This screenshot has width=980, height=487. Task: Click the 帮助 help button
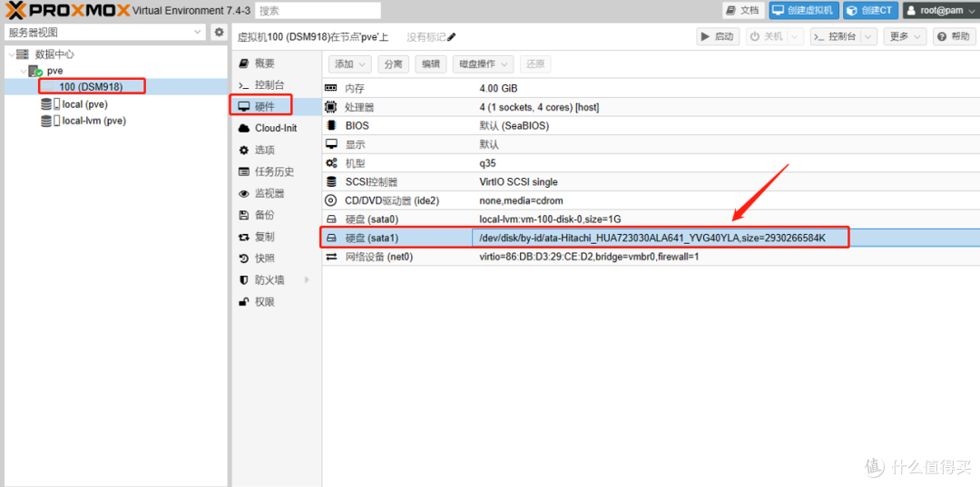pyautogui.click(x=954, y=37)
